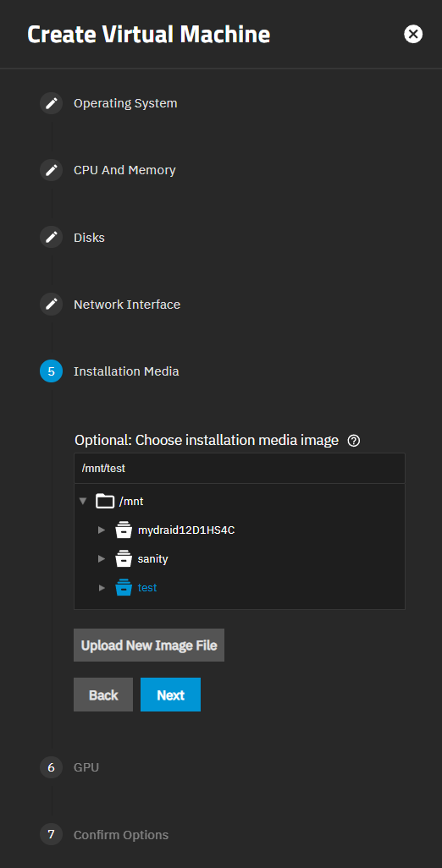Go Back to previous step

[x=103, y=695]
